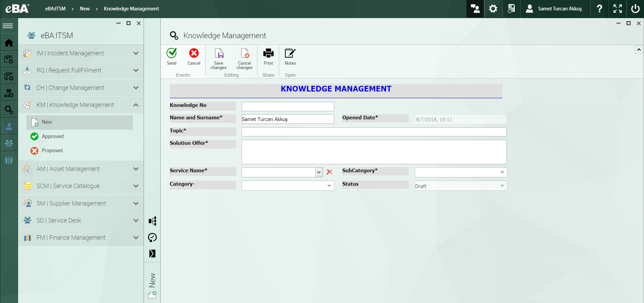Open the team icon at the left rail bottom
Viewport: 644px width, 303px height.
[x=9, y=160]
